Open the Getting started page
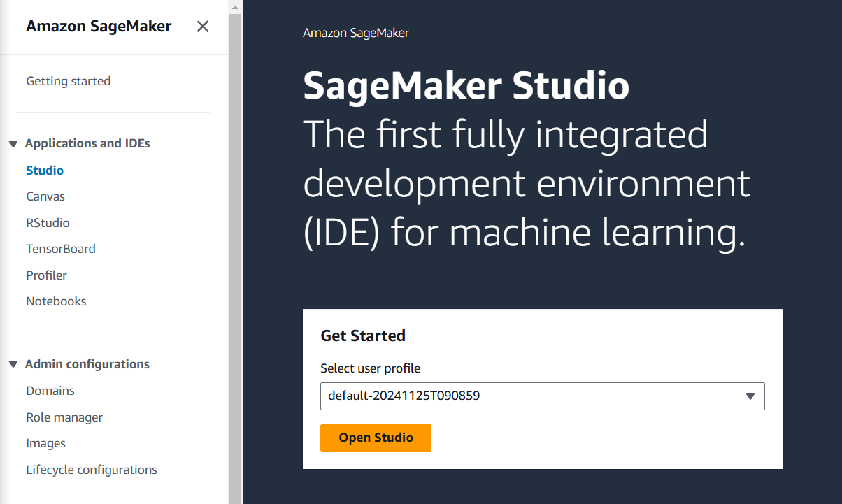Screen dimensions: 842x504 pos(69,81)
